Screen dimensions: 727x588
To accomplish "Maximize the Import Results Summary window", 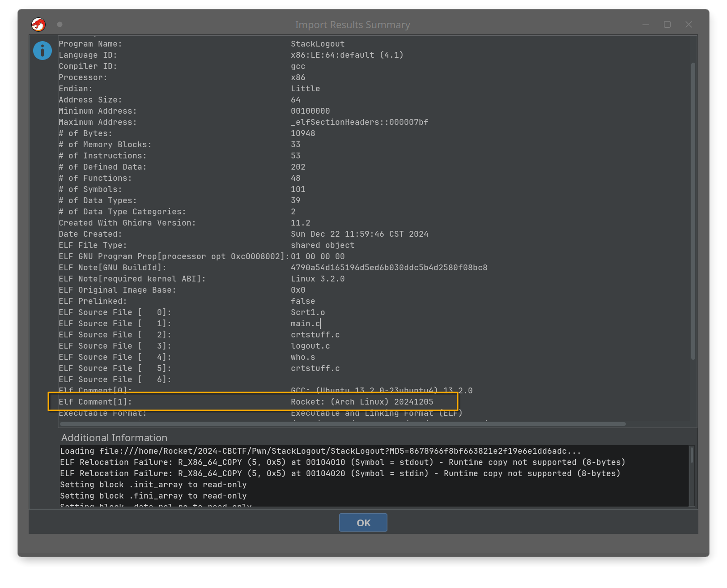I will tap(667, 25).
